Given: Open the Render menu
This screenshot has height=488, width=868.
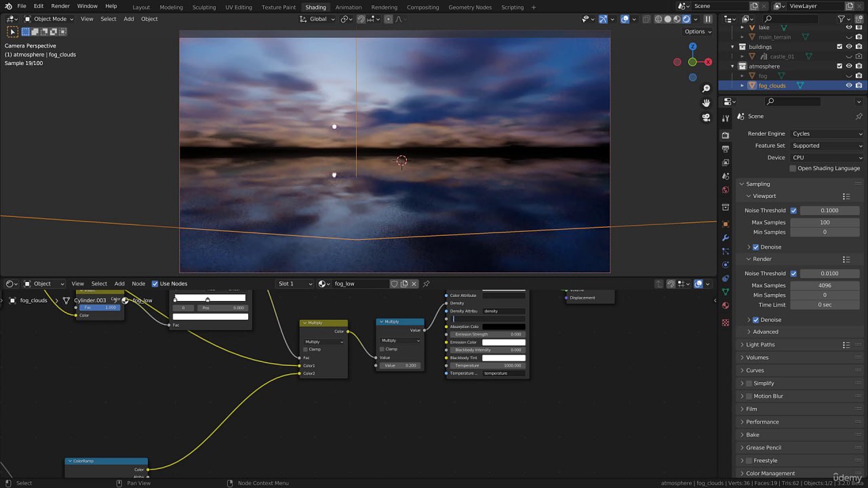Looking at the screenshot, I should [60, 6].
